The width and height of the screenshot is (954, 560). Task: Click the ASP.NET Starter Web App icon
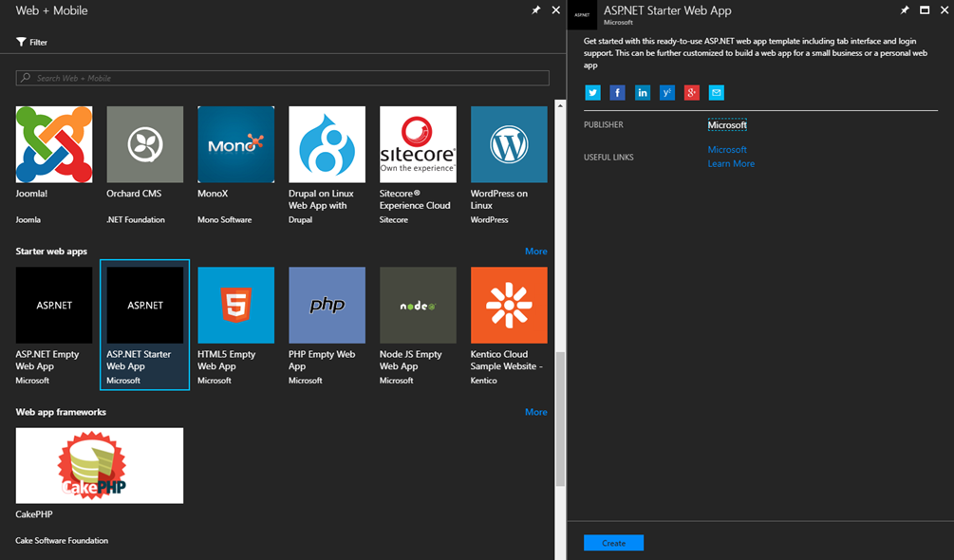[x=145, y=306]
